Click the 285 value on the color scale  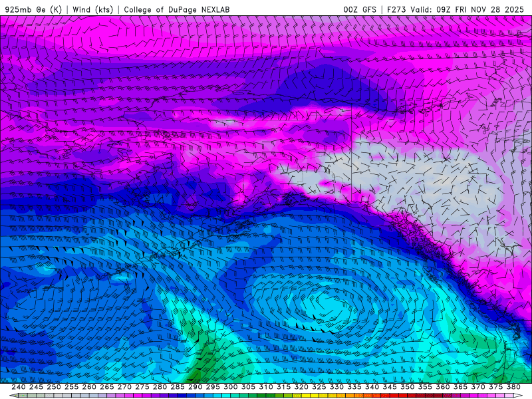pyautogui.click(x=178, y=387)
